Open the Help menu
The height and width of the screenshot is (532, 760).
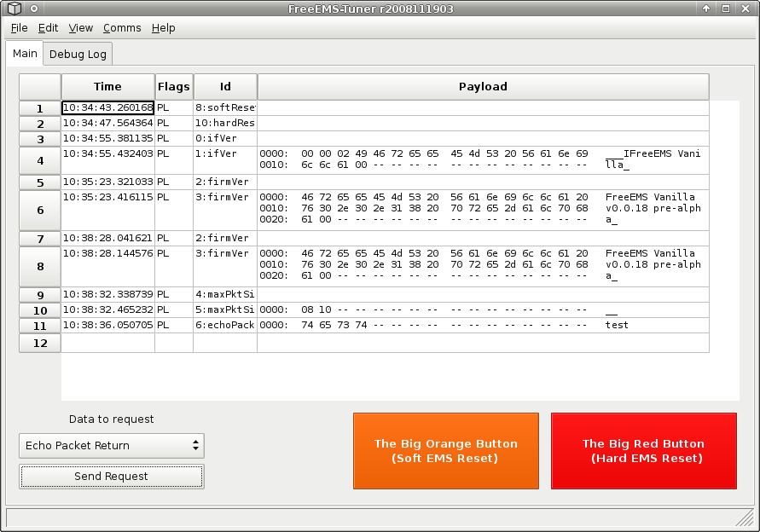163,28
